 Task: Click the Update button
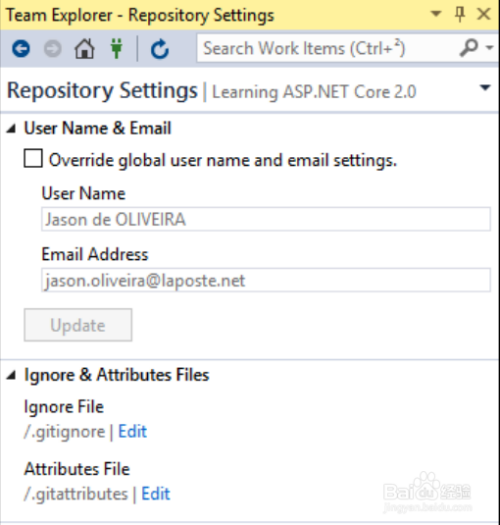[x=78, y=325]
